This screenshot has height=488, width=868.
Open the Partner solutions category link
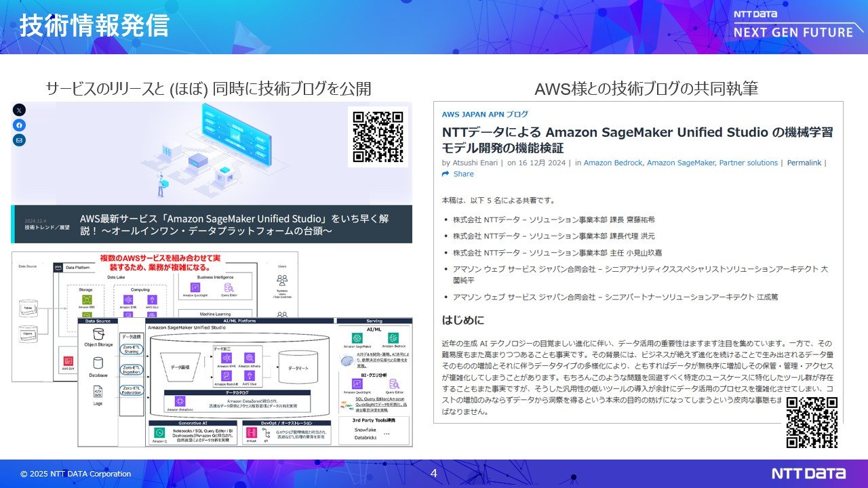(749, 163)
